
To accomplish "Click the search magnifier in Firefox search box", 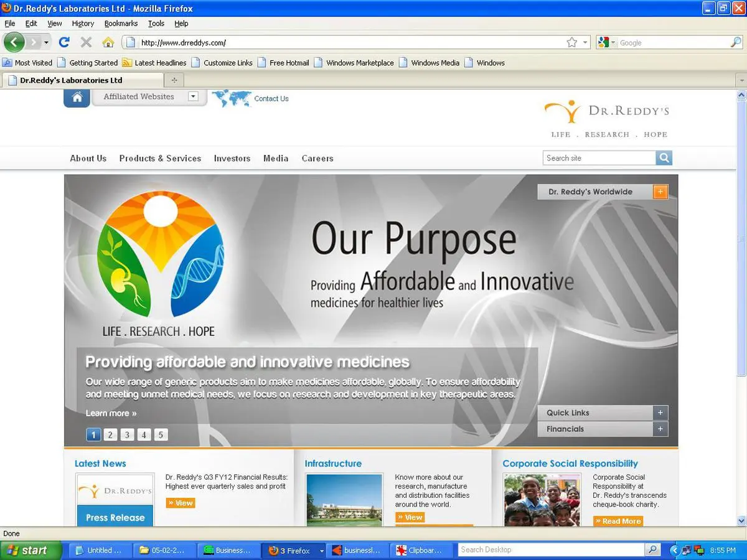I will (736, 42).
